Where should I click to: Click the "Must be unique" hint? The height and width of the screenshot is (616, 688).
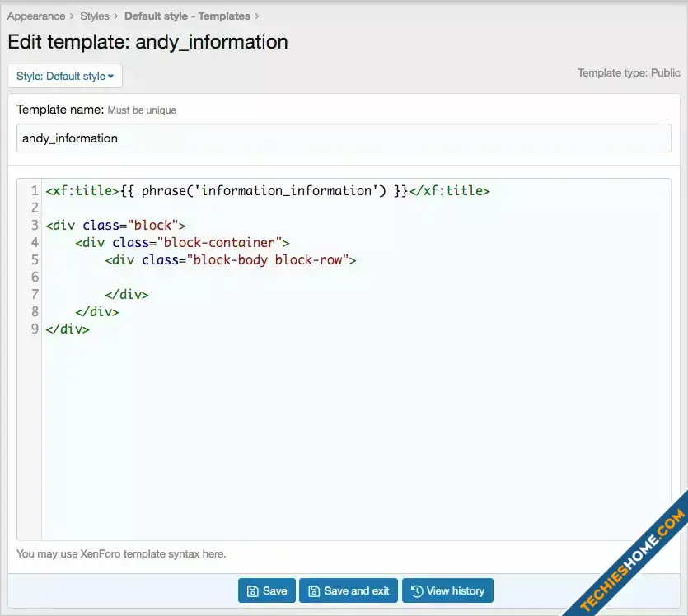(x=142, y=110)
